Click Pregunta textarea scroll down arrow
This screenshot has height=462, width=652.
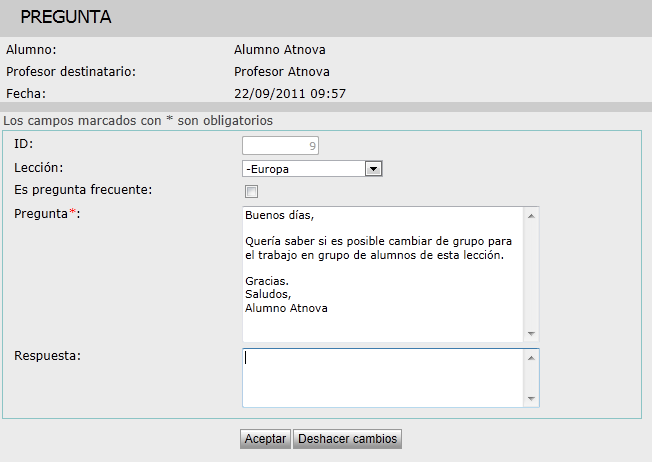coord(531,334)
